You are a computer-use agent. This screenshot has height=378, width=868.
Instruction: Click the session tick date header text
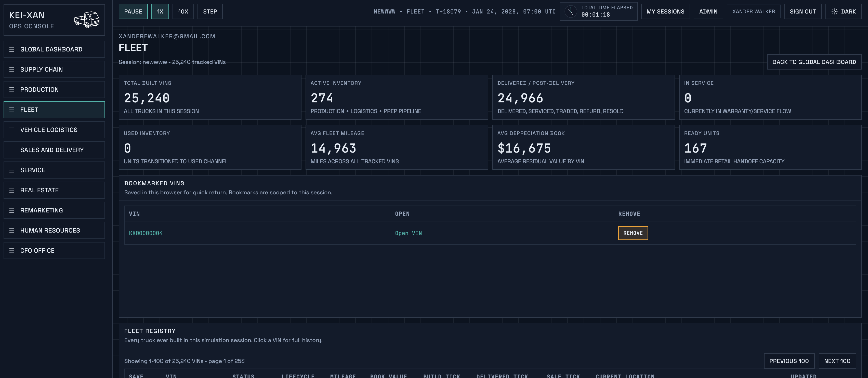465,11
